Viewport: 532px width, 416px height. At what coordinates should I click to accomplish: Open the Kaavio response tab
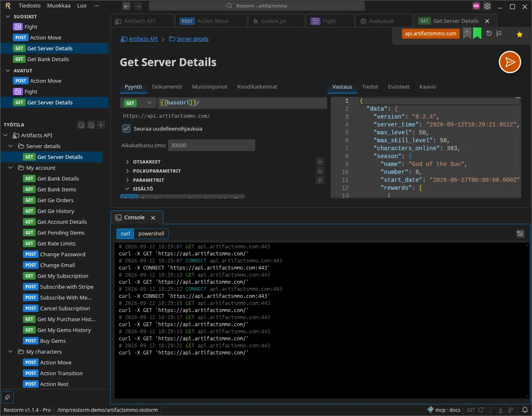[x=428, y=87]
